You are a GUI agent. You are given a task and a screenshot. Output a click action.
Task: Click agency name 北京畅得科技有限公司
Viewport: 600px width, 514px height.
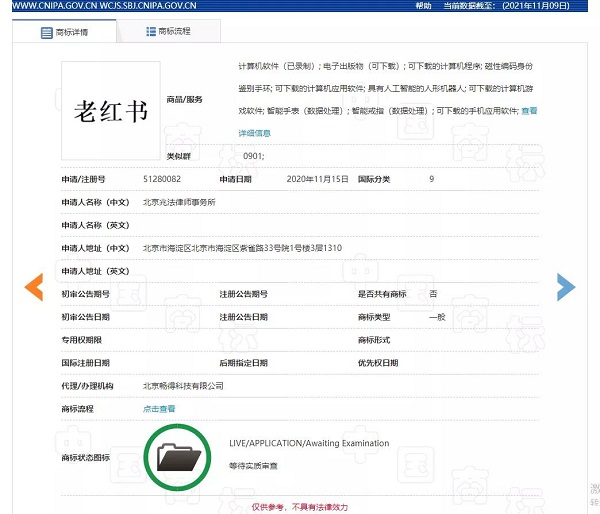183,385
